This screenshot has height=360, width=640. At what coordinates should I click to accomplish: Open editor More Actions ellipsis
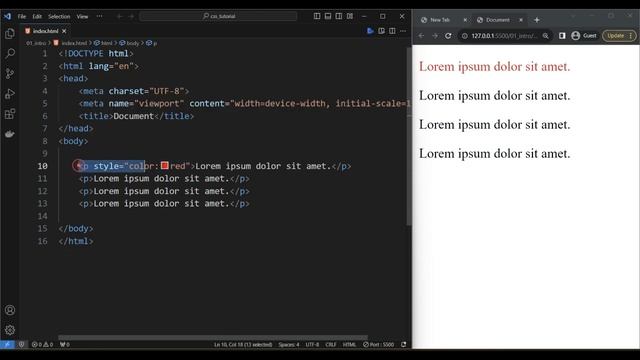tap(403, 31)
